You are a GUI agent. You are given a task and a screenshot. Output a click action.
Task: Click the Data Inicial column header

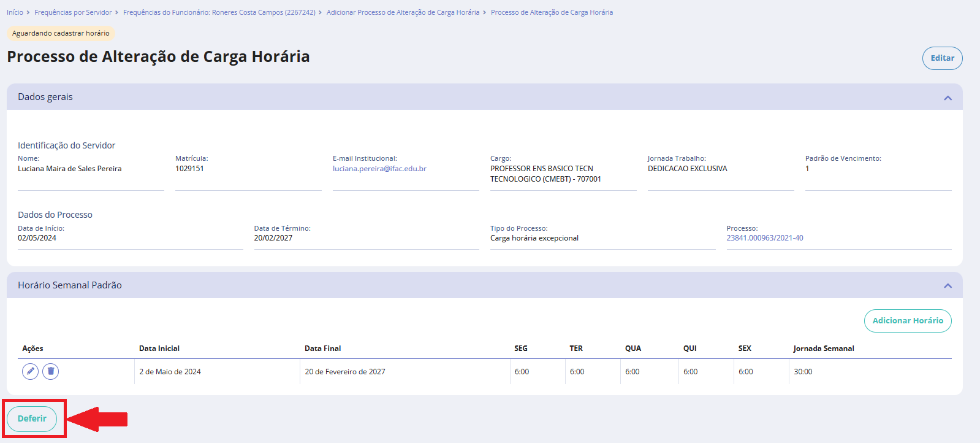click(159, 349)
